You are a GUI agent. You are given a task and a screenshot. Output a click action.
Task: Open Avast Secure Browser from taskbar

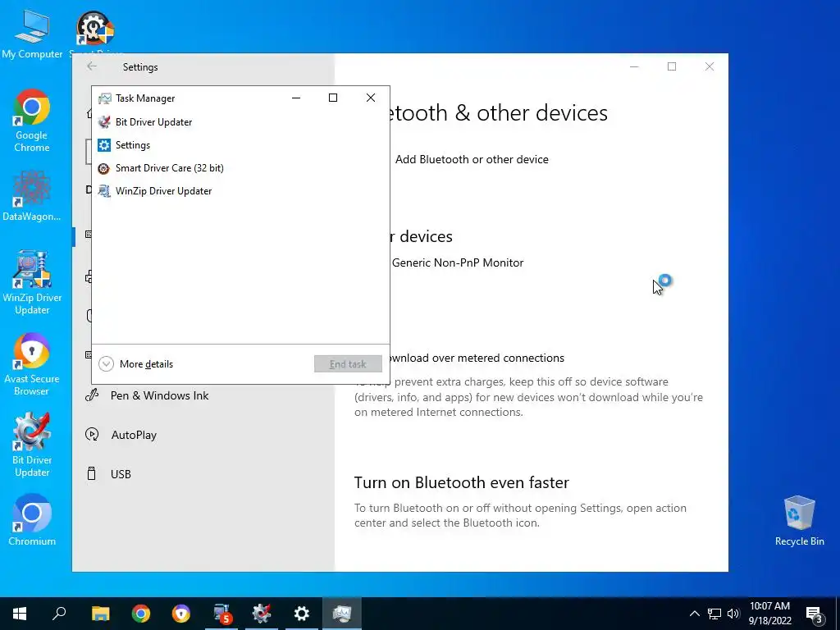[181, 614]
